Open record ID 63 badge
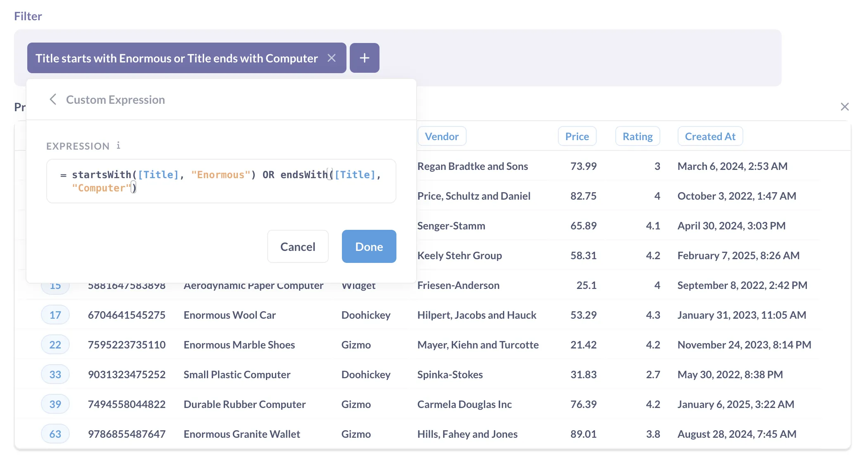Screen dimensions: 868x458 pyautogui.click(x=55, y=434)
